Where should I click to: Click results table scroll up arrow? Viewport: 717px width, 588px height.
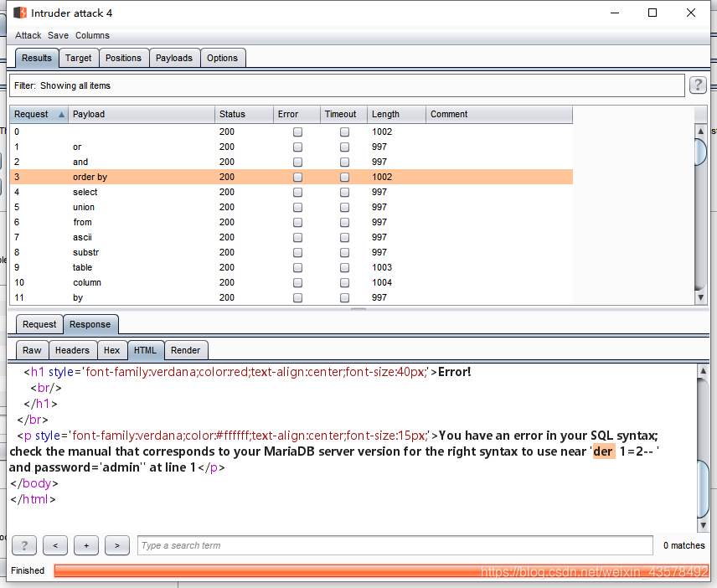point(700,131)
